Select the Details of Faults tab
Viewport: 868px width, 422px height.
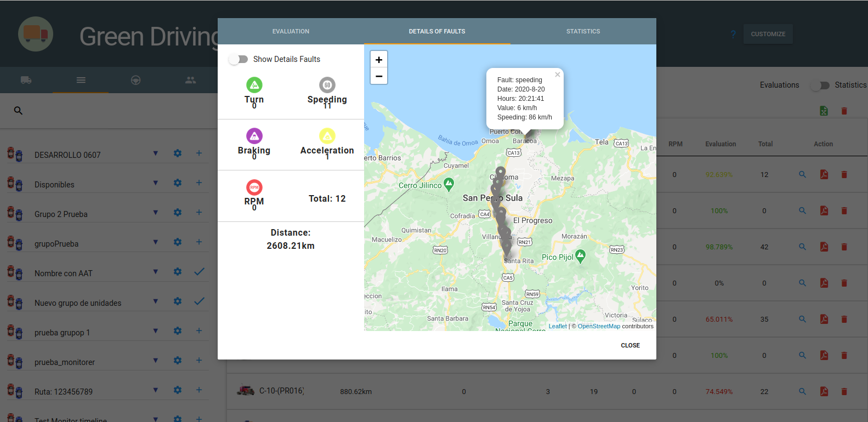[437, 31]
